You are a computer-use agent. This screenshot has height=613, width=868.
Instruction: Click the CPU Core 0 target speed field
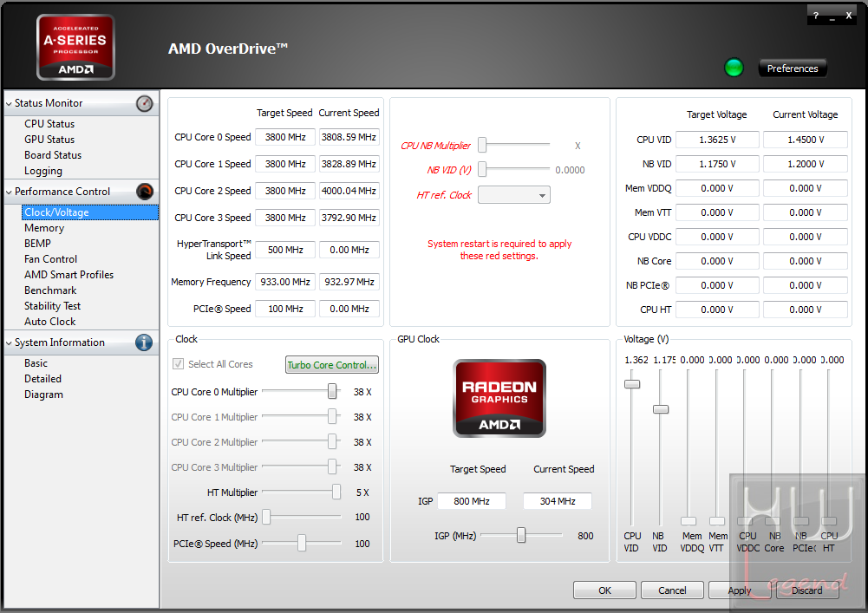click(x=285, y=137)
